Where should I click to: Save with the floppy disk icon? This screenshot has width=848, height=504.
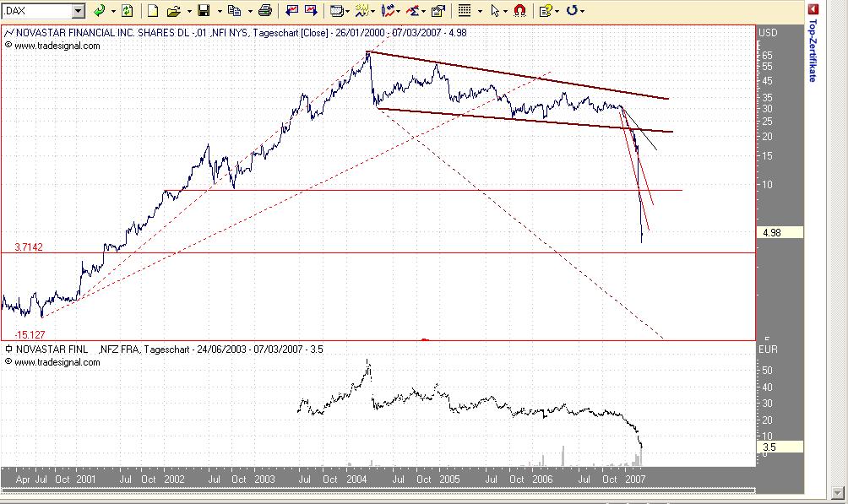(x=204, y=10)
